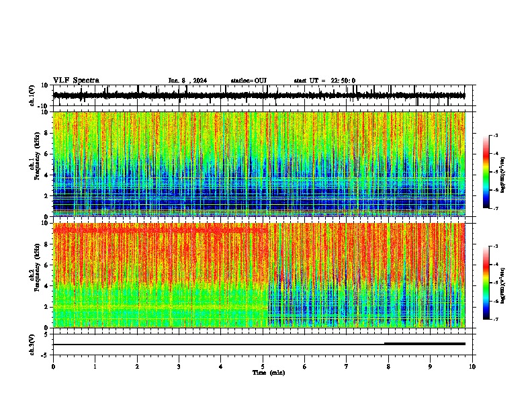The width and height of the screenshot is (532, 411).
Task: Click the "ch.3(V)" axis label
Action: pyautogui.click(x=32, y=345)
